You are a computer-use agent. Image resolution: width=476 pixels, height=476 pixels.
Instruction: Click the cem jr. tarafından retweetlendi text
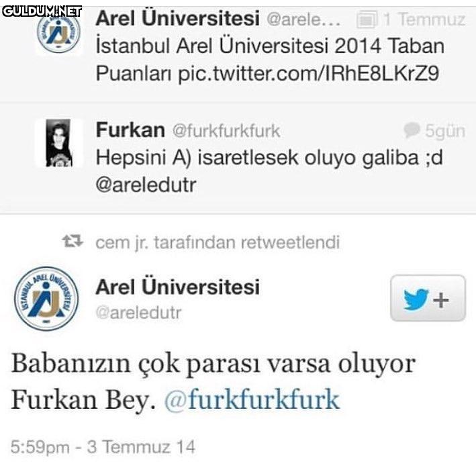(x=218, y=242)
